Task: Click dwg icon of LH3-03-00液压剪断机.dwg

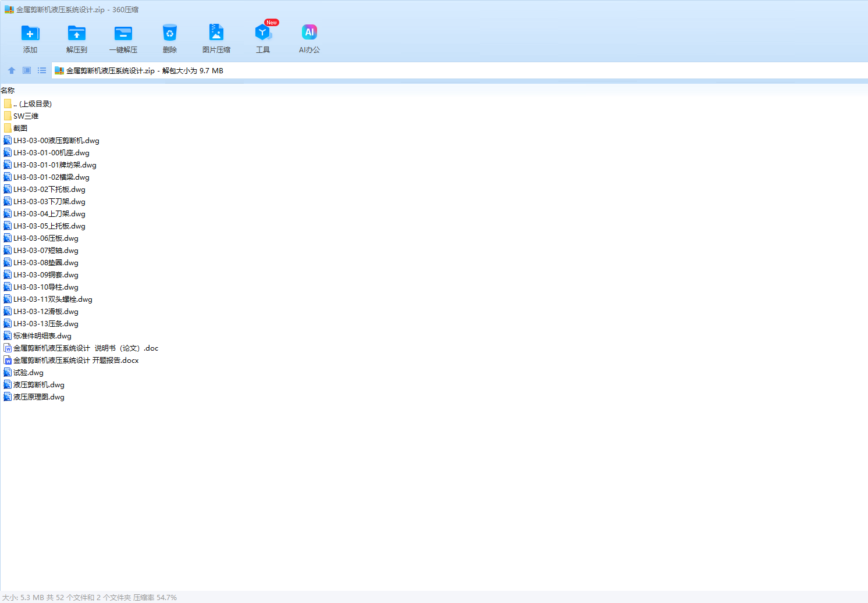Action: click(x=8, y=140)
